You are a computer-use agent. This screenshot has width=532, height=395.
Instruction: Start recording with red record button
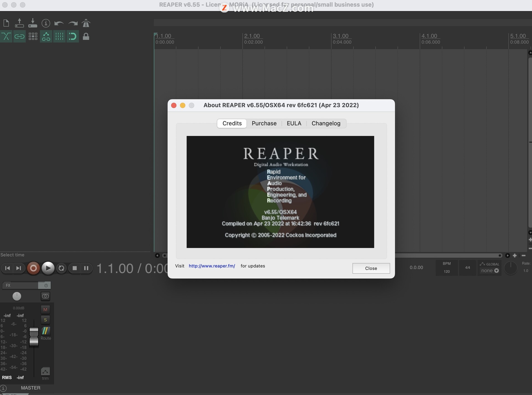pyautogui.click(x=33, y=268)
